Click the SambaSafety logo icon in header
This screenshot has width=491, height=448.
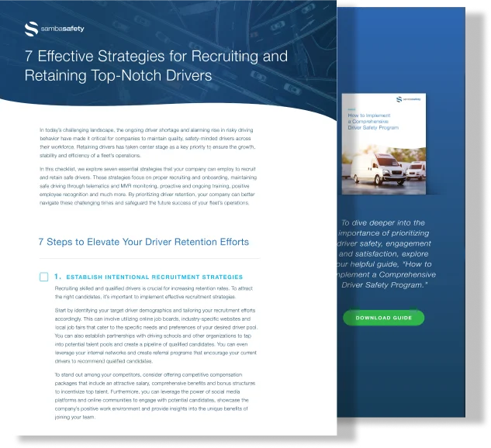[31, 29]
